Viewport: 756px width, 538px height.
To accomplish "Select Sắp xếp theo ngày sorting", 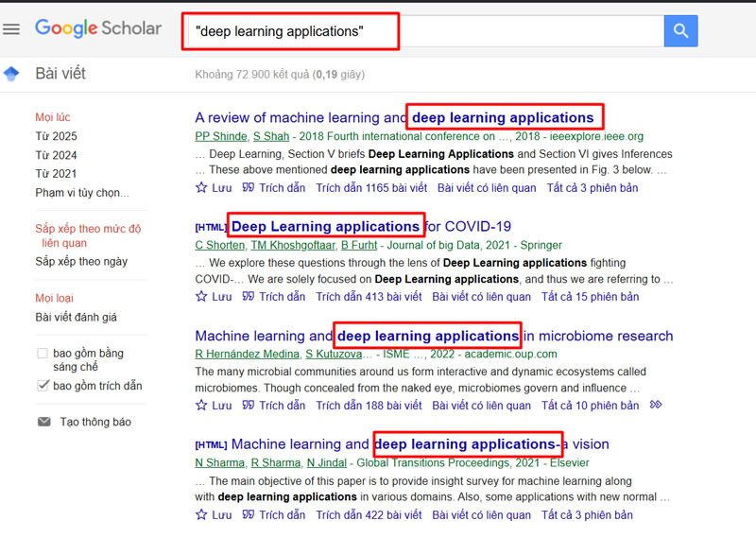I will [81, 261].
